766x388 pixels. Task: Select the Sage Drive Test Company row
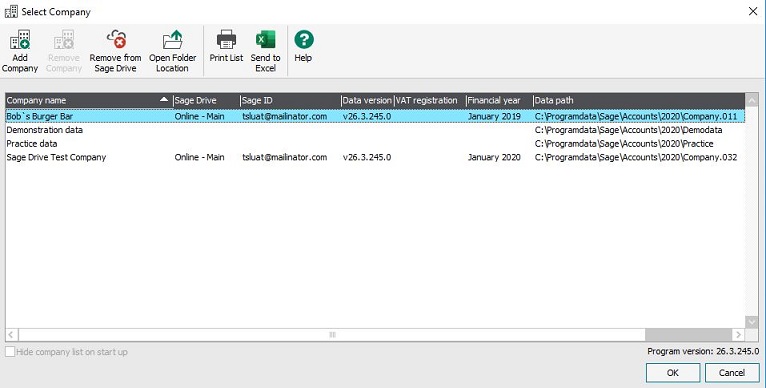(375, 157)
